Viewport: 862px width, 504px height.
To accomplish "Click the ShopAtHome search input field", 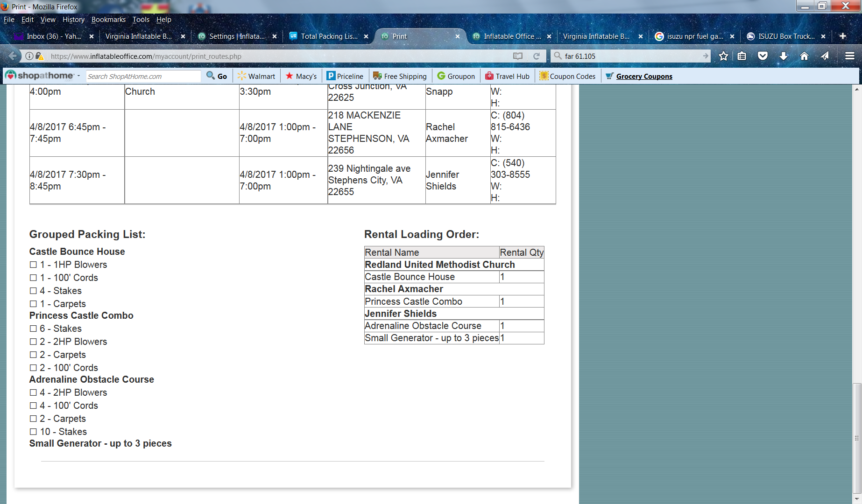I will pos(143,76).
